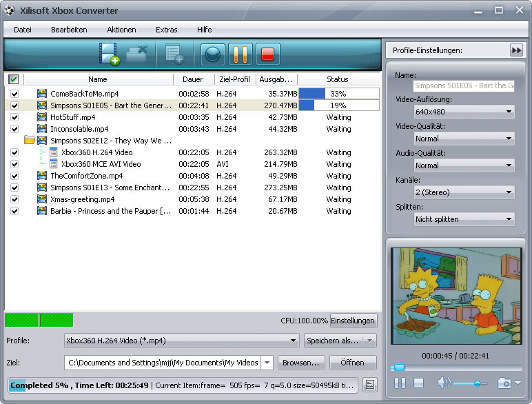This screenshot has height=404, width=532.
Task: Open the Hilfe menu
Action: pyautogui.click(x=204, y=30)
